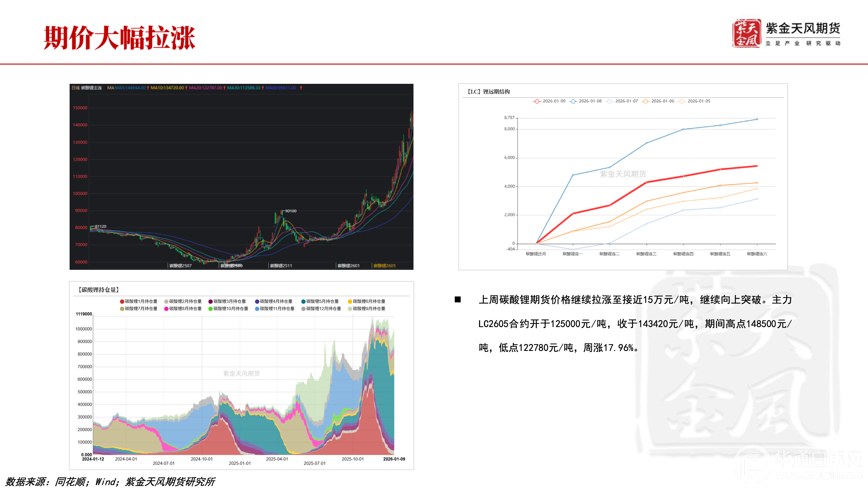Click the 碳酸锂6月持仓量 yellow legend dot

point(350,301)
